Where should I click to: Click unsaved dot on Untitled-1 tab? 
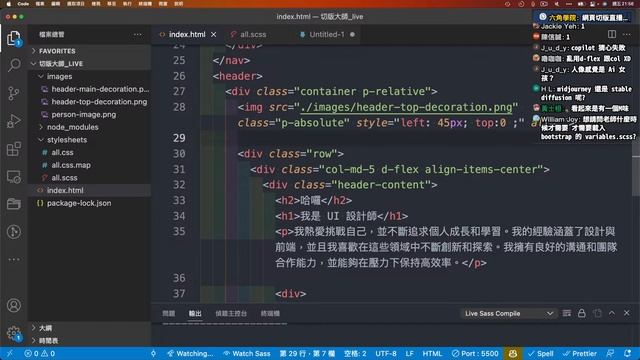point(352,35)
